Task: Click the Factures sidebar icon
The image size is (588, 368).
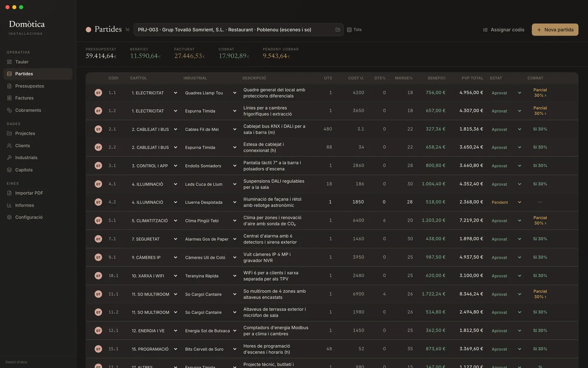Action: (9, 98)
